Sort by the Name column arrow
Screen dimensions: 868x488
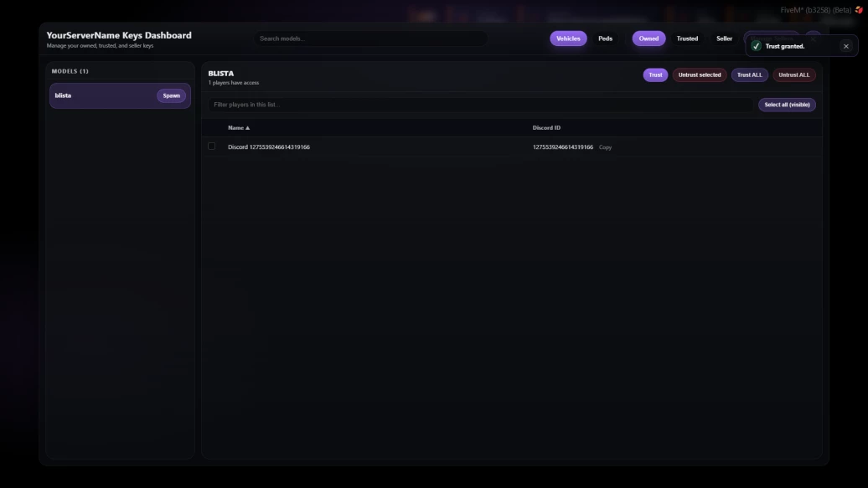click(x=247, y=128)
